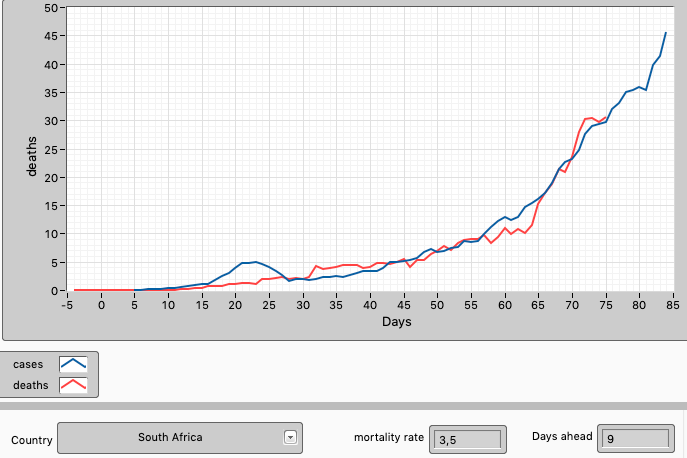The image size is (687, 458).
Task: Click the 'Days' x-axis title
Action: pyautogui.click(x=397, y=322)
